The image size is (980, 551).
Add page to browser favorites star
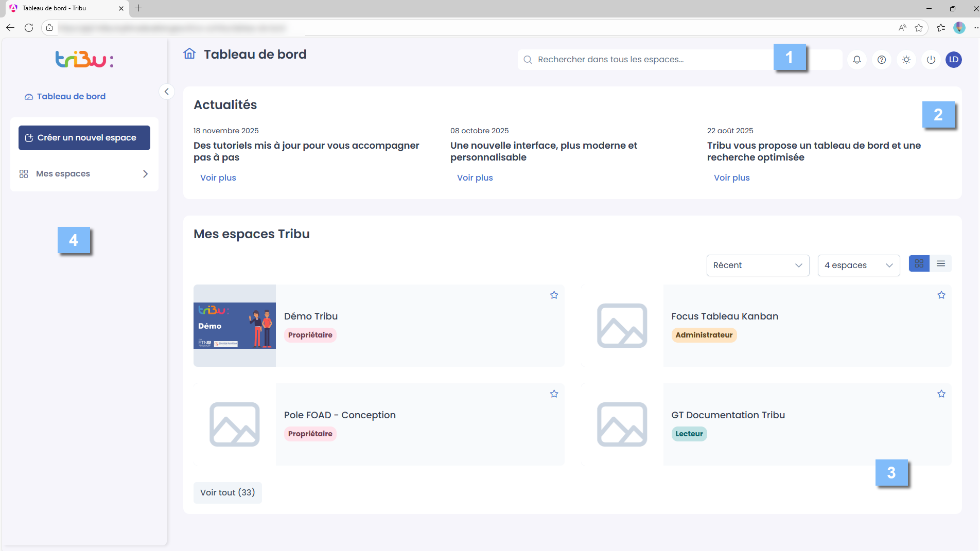click(919, 28)
